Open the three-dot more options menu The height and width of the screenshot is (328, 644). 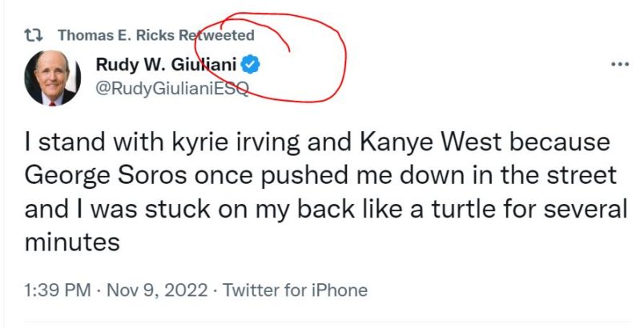tap(619, 65)
